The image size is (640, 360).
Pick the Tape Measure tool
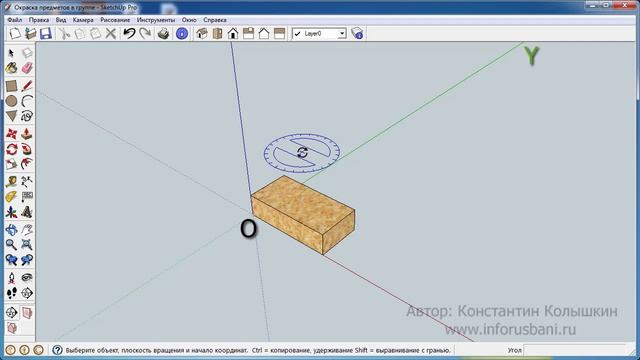(x=11, y=182)
